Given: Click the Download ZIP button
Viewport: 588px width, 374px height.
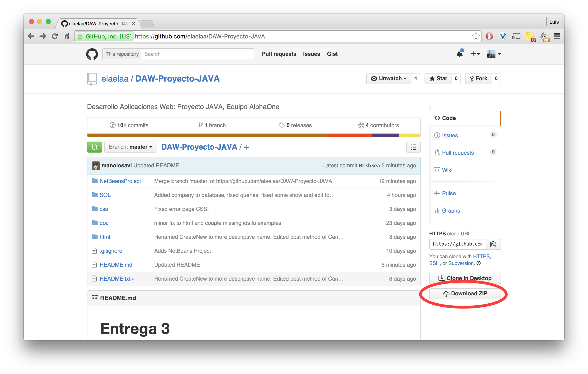Looking at the screenshot, I should pos(465,294).
